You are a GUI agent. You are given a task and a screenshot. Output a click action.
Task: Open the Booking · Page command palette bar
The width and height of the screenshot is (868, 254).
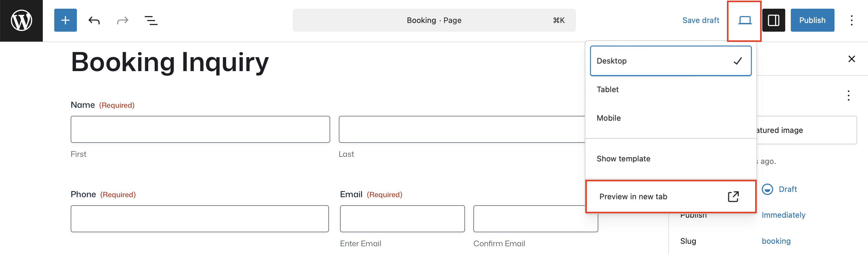pos(434,20)
